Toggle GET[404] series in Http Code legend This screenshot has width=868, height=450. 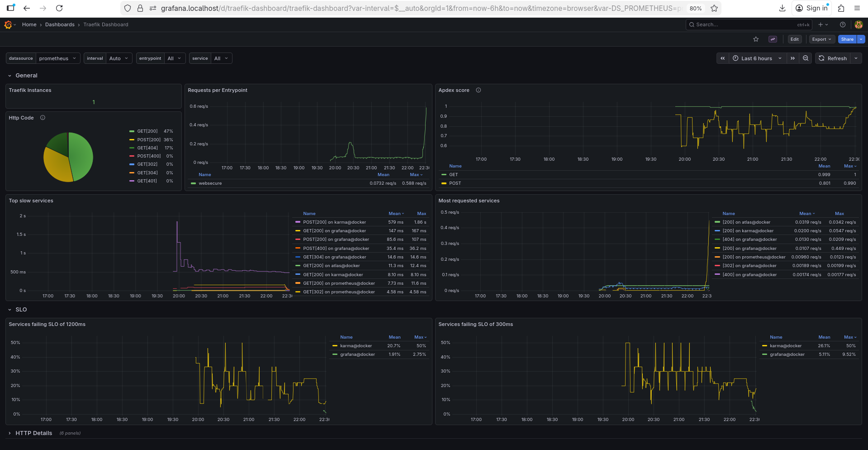click(147, 148)
